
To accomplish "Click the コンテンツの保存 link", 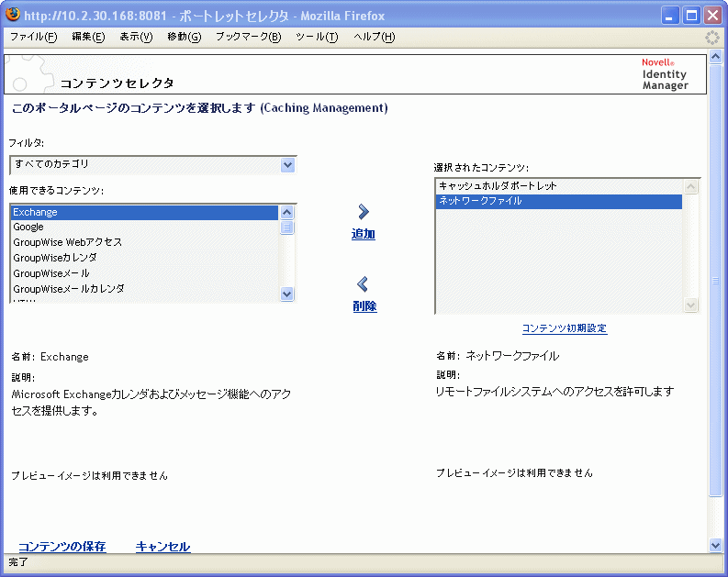I will click(x=62, y=547).
